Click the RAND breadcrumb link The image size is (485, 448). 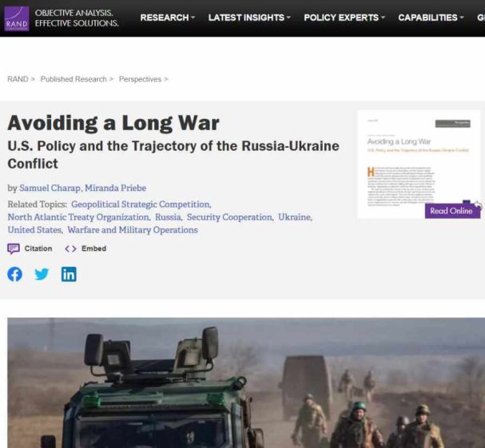click(18, 79)
